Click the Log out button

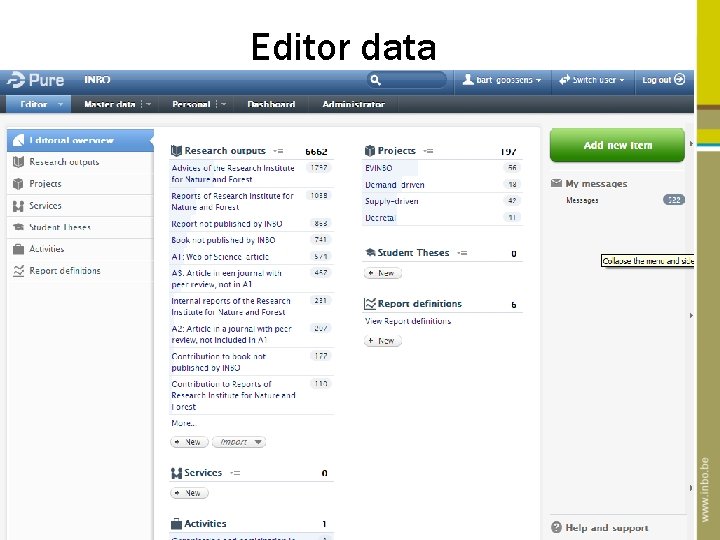(664, 80)
